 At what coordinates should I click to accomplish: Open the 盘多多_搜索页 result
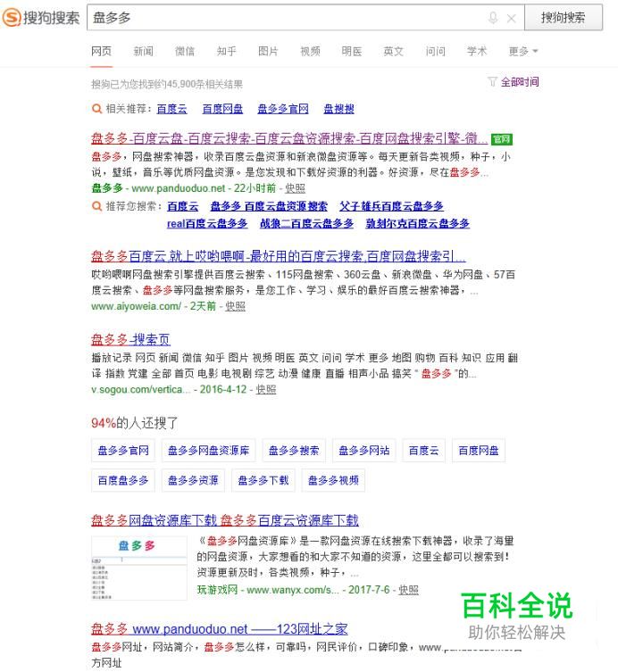[x=130, y=339]
